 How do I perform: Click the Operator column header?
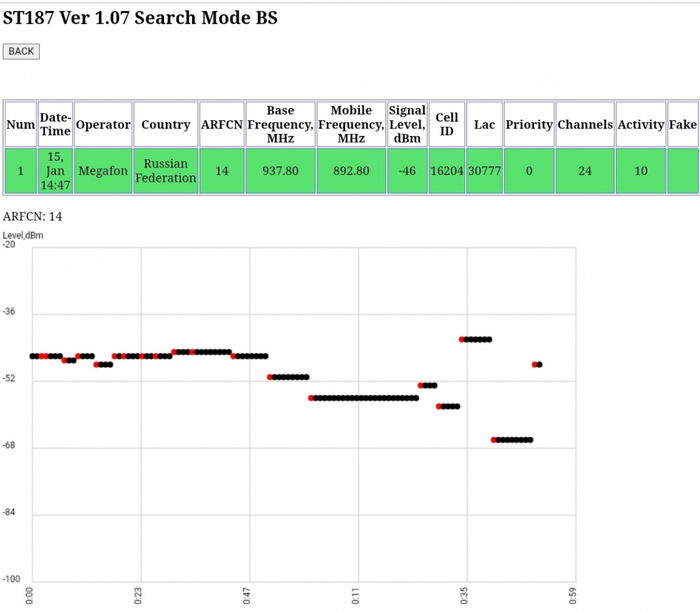[x=103, y=124]
